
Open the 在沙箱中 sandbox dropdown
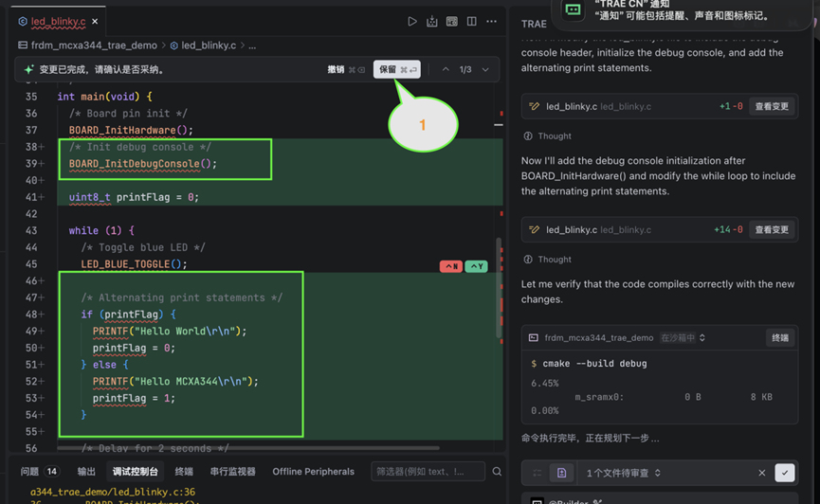coord(683,338)
